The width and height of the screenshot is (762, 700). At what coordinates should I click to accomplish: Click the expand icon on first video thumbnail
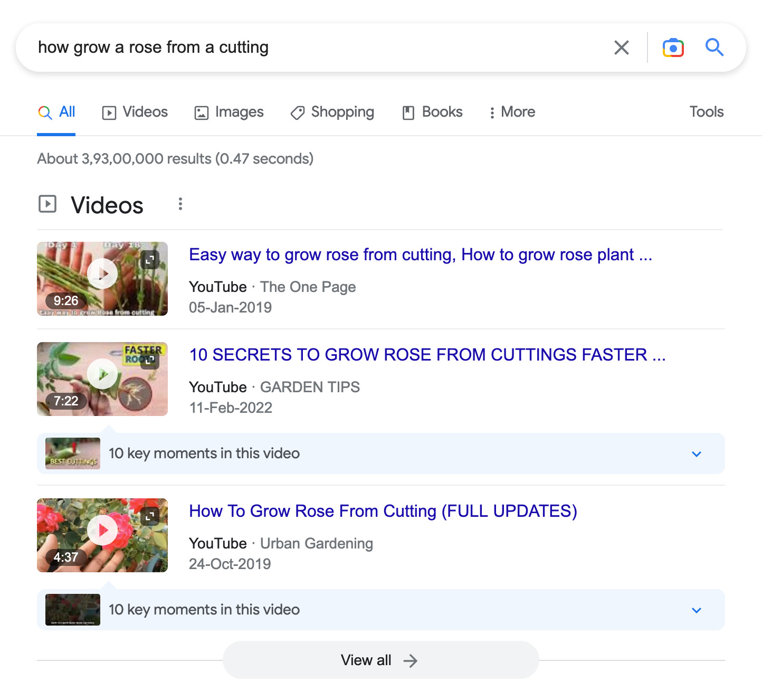149,259
